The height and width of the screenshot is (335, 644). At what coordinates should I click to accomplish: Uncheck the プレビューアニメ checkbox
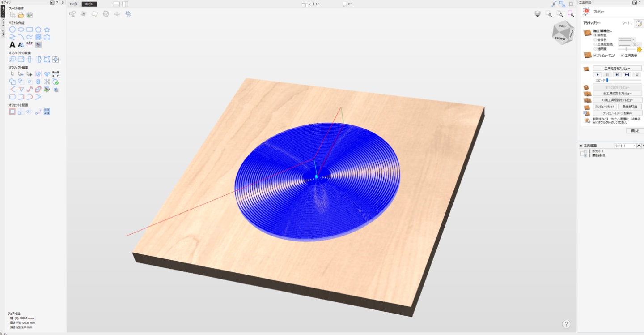595,56
